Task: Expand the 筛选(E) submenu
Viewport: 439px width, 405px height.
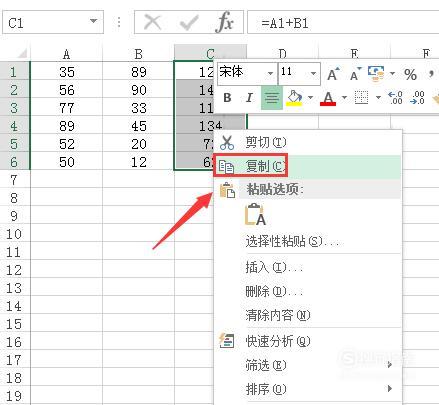Action: 389,365
